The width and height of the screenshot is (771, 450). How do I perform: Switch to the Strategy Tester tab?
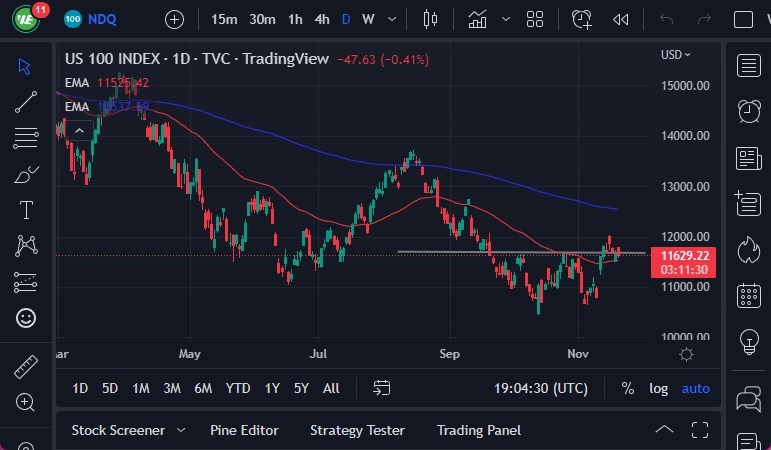click(x=357, y=430)
